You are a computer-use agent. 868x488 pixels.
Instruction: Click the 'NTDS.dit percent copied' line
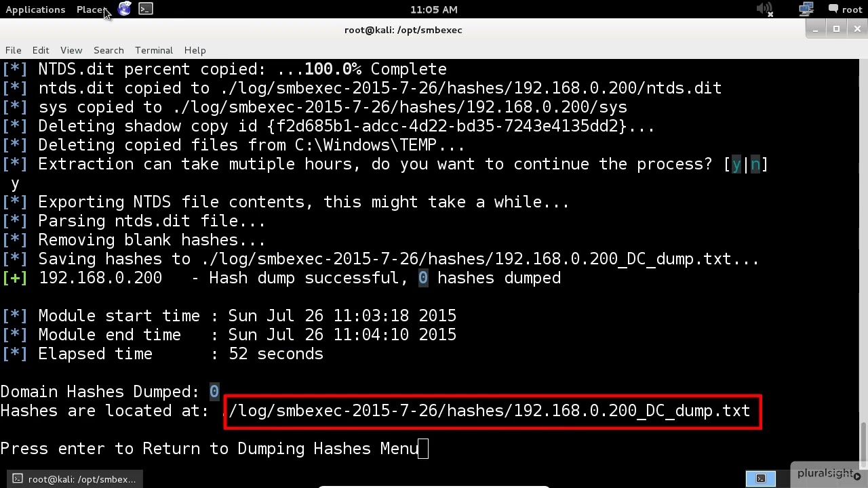pos(224,69)
